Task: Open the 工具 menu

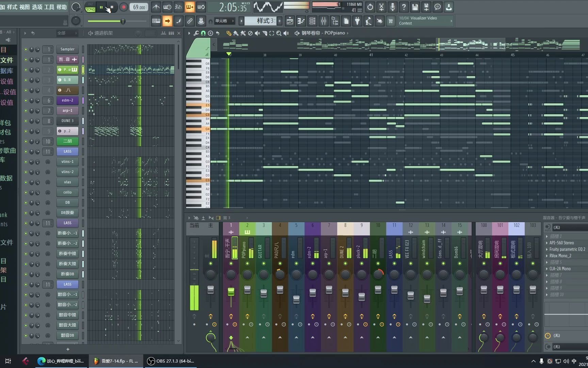Action: point(49,7)
